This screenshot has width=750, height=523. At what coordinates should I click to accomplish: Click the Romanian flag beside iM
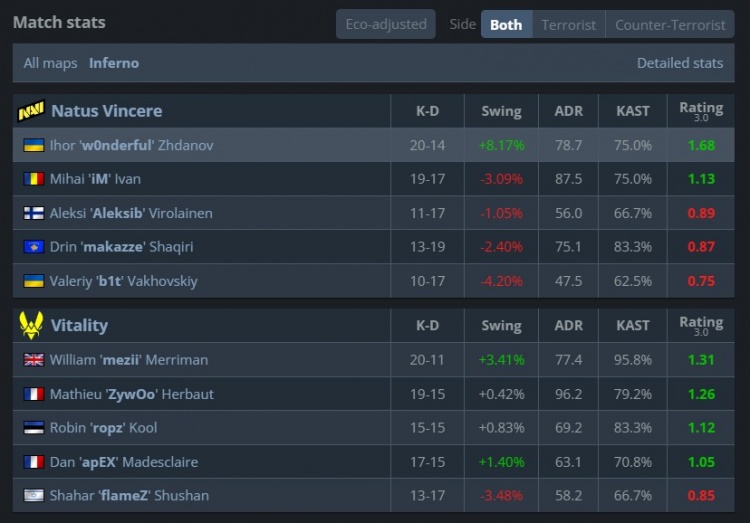pos(33,180)
